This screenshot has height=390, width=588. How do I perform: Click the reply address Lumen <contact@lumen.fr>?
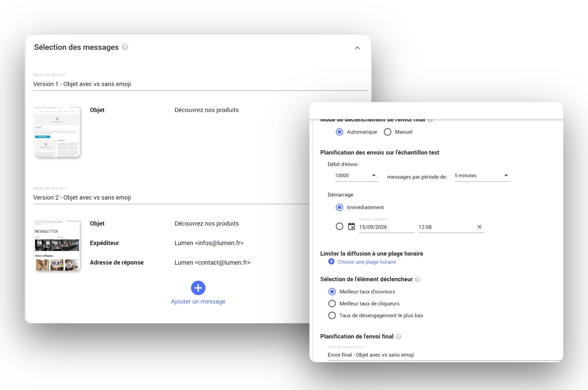212,263
